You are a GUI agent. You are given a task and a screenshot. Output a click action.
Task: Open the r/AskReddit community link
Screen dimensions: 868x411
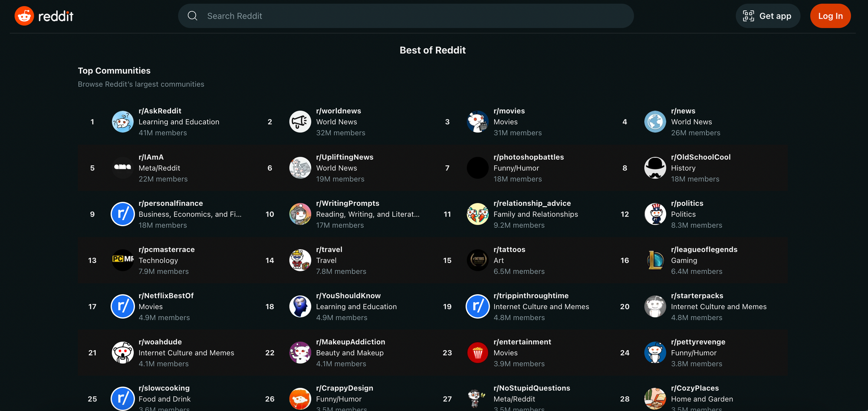click(x=160, y=111)
